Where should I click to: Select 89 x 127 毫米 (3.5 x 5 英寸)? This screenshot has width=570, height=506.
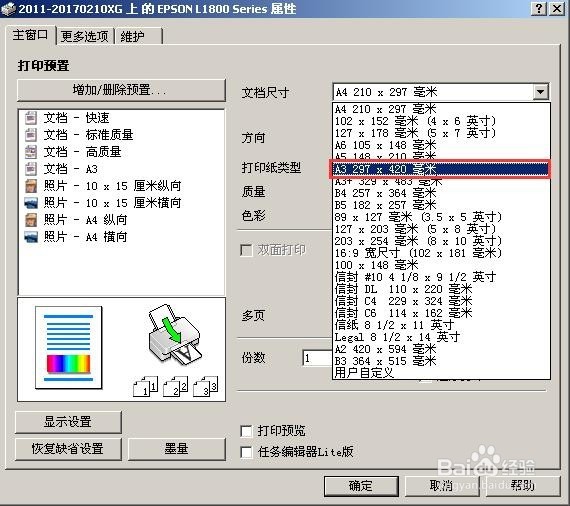click(441, 217)
